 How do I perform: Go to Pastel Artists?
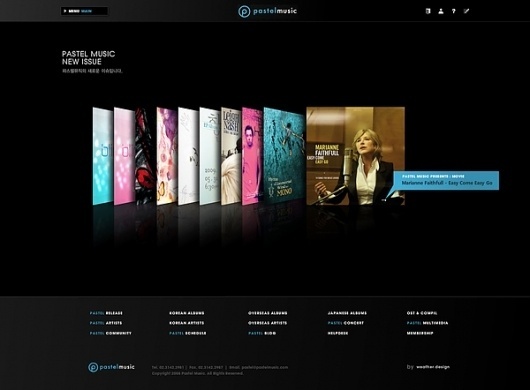(x=106, y=323)
